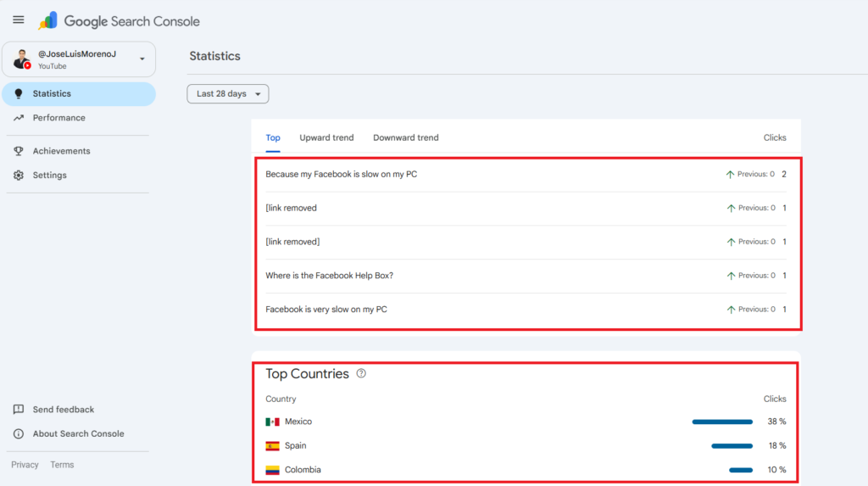Open the Last 28 days dropdown
Screen dimensions: 868x486
tap(228, 93)
